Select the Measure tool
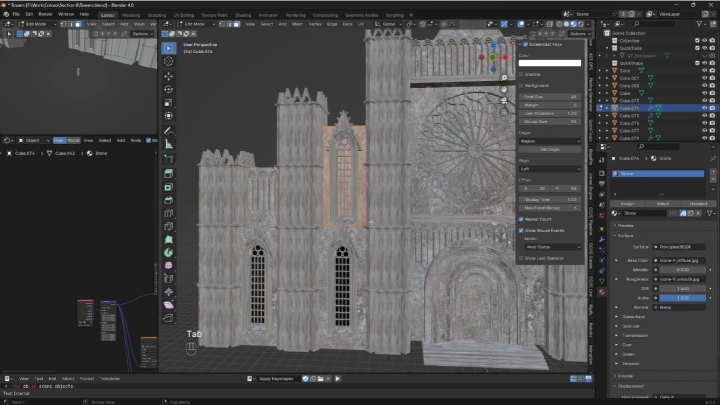Image resolution: width=720 pixels, height=405 pixels. pyautogui.click(x=169, y=144)
